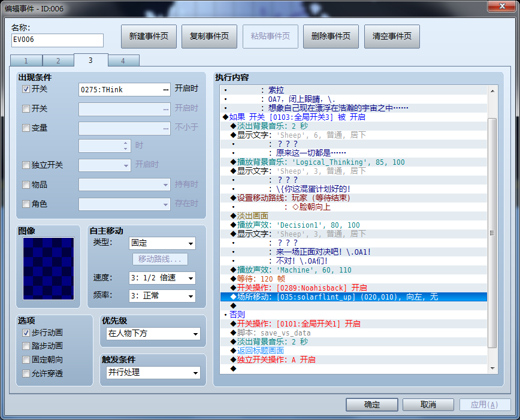Toggle the first 开关 condition checkbox

tap(26, 89)
